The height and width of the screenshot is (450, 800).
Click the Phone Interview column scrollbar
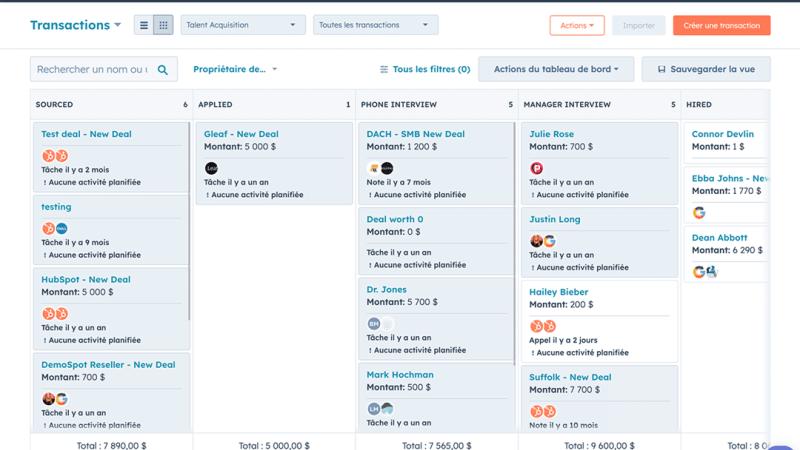[x=514, y=243]
